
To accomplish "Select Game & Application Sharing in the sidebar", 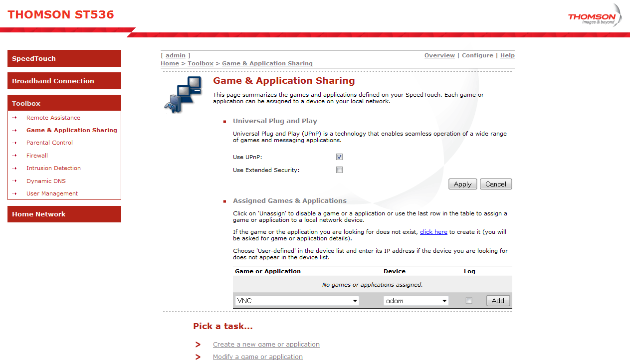I will (72, 130).
